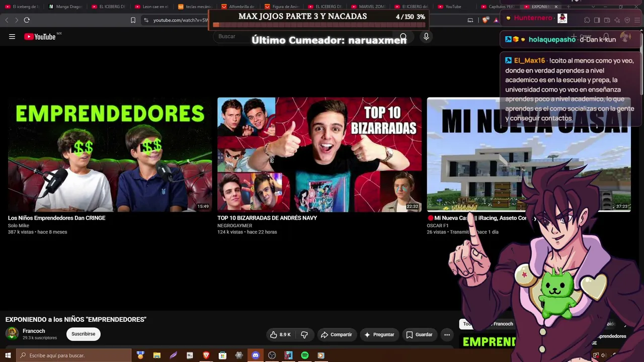The width and height of the screenshot is (644, 362).
Task: Open channel name NEGROGAYMER
Action: coord(234,226)
